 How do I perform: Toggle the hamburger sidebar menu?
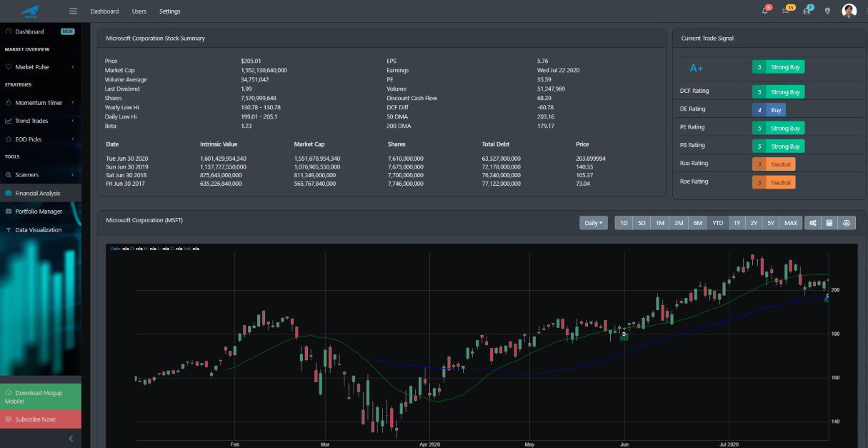point(73,11)
